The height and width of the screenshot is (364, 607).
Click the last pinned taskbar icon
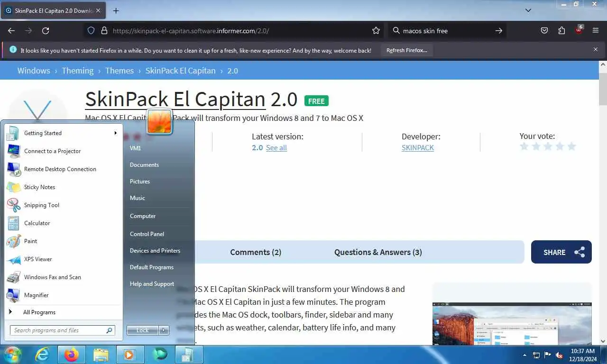click(x=189, y=355)
